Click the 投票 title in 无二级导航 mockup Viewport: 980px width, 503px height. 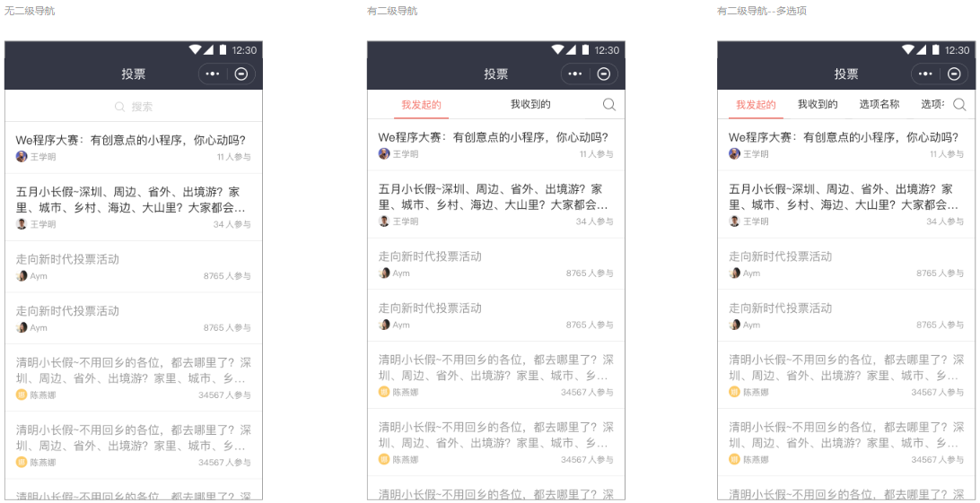coord(133,74)
